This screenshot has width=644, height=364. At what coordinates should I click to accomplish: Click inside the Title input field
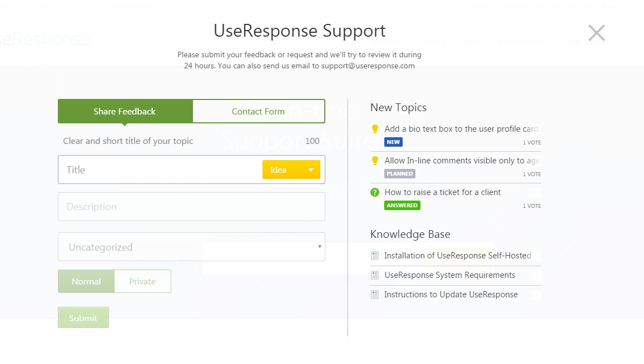tap(156, 169)
